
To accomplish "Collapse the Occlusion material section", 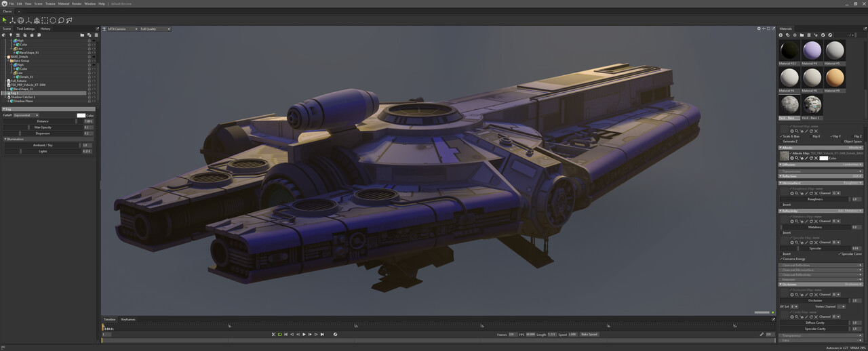I will click(781, 285).
